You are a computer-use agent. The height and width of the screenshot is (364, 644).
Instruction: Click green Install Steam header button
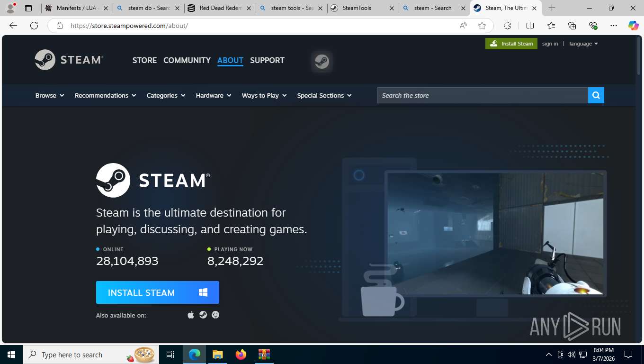pyautogui.click(x=511, y=44)
